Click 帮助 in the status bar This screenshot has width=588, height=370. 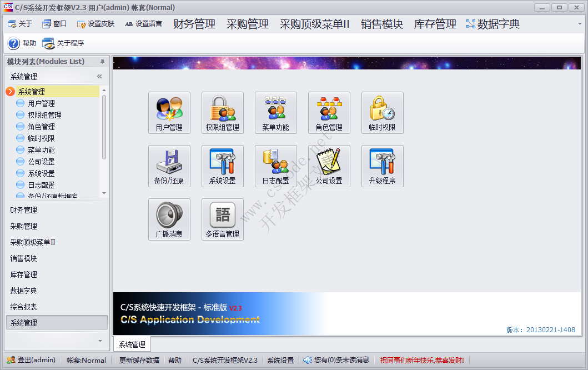coord(175,360)
